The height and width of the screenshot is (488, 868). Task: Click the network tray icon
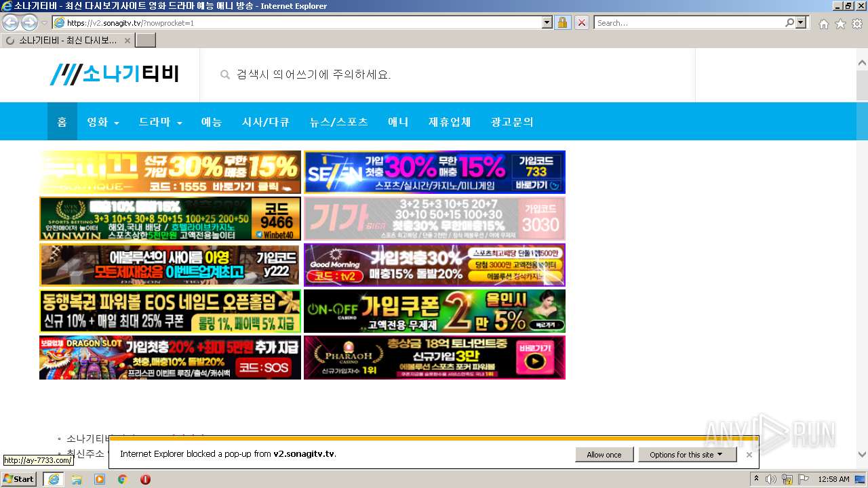point(787,479)
